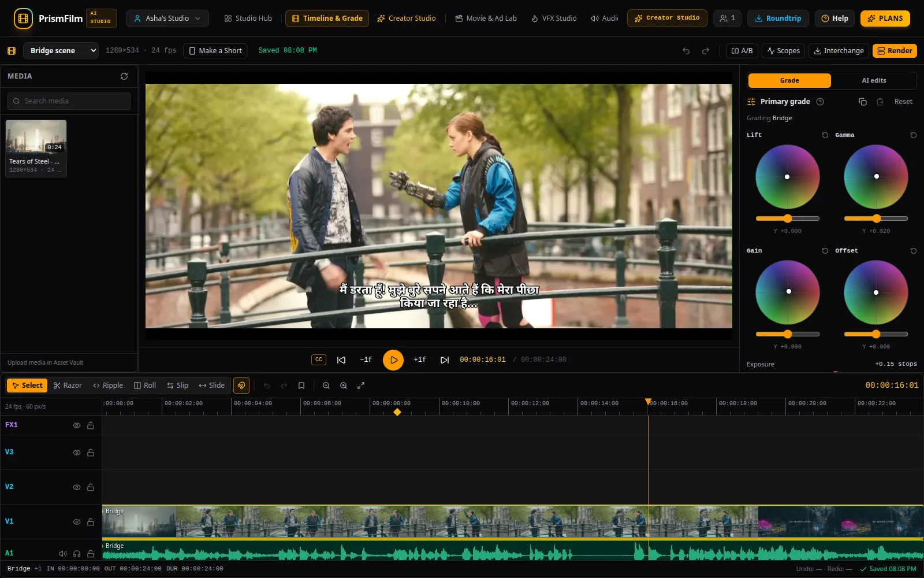The height and width of the screenshot is (578, 924).
Task: Open Movie & Ad Lab
Action: click(486, 18)
